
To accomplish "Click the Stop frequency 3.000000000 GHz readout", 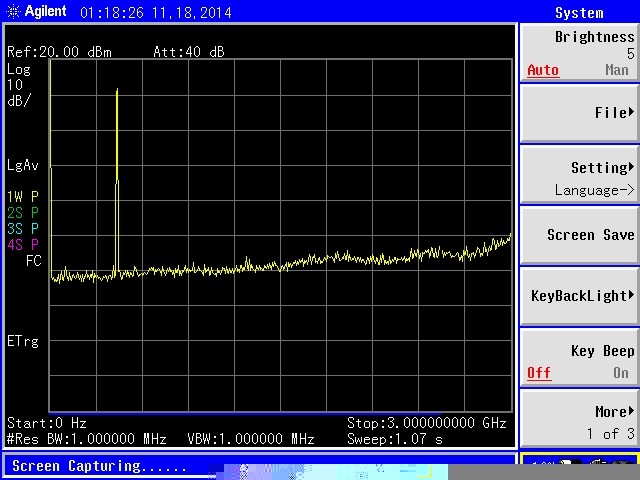I will coord(427,423).
